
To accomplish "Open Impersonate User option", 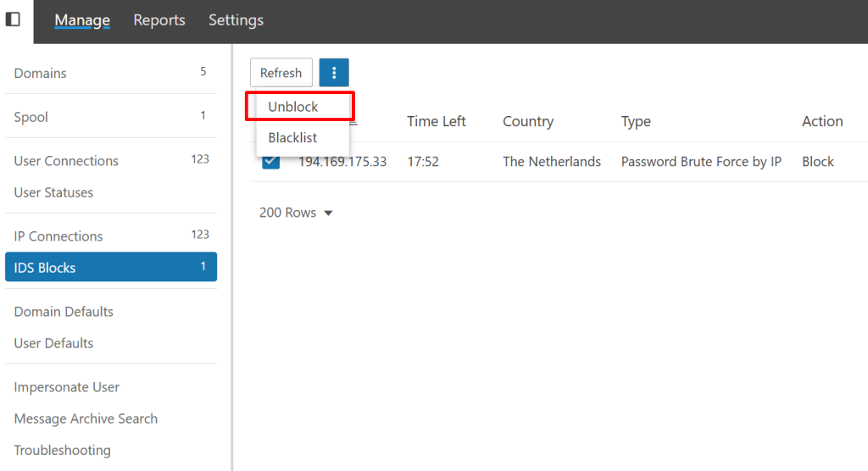I will pos(67,387).
